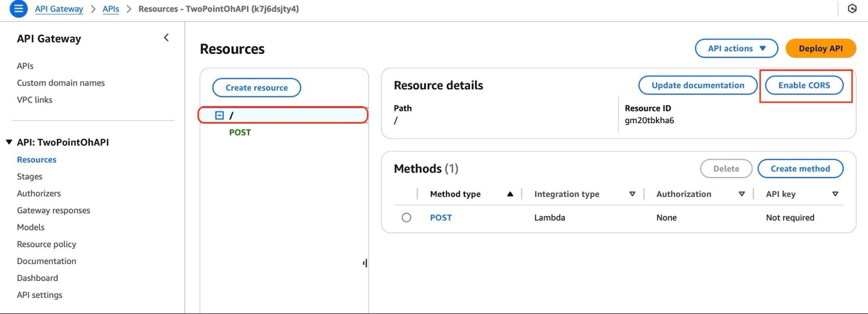Click Enable CORS button
This screenshot has height=314, width=868.
click(804, 85)
